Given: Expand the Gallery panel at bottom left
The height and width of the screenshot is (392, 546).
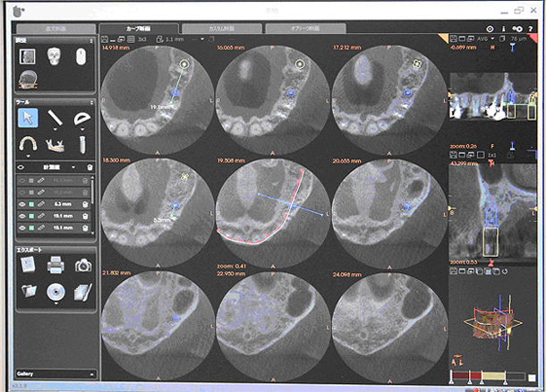Looking at the screenshot, I should 54,373.
